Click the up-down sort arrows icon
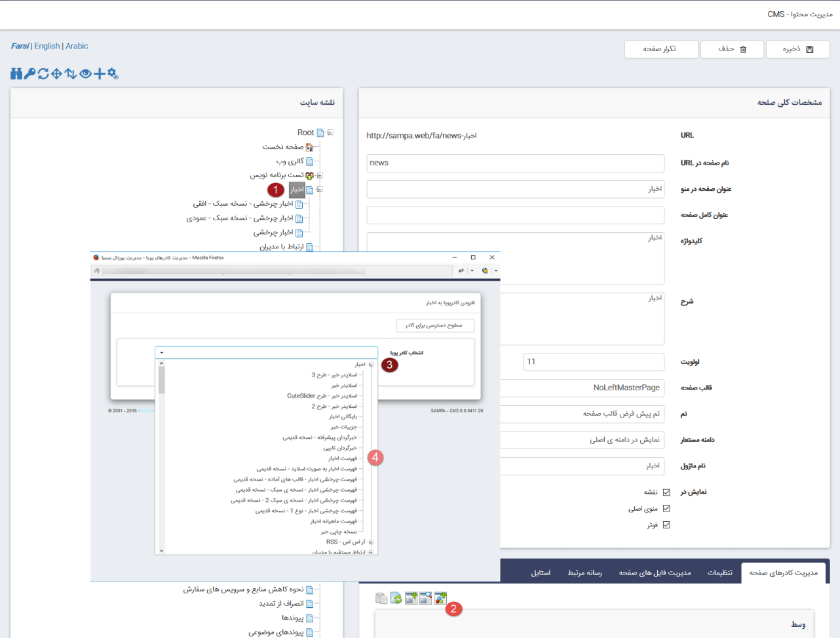The image size is (840, 638). [x=71, y=73]
